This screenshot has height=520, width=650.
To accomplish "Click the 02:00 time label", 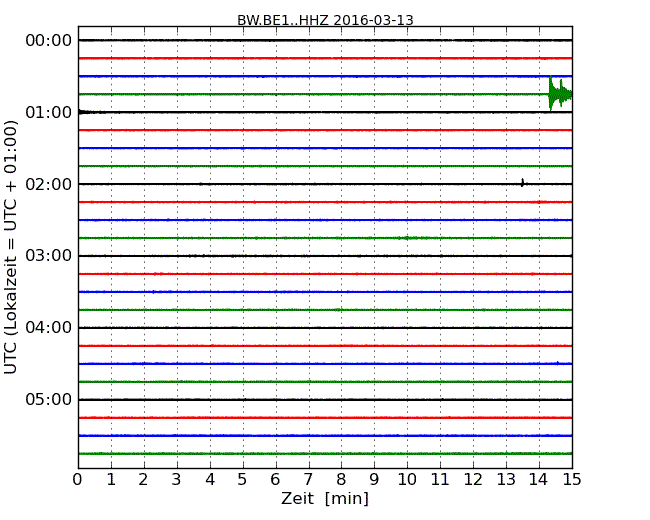I will 49,184.
